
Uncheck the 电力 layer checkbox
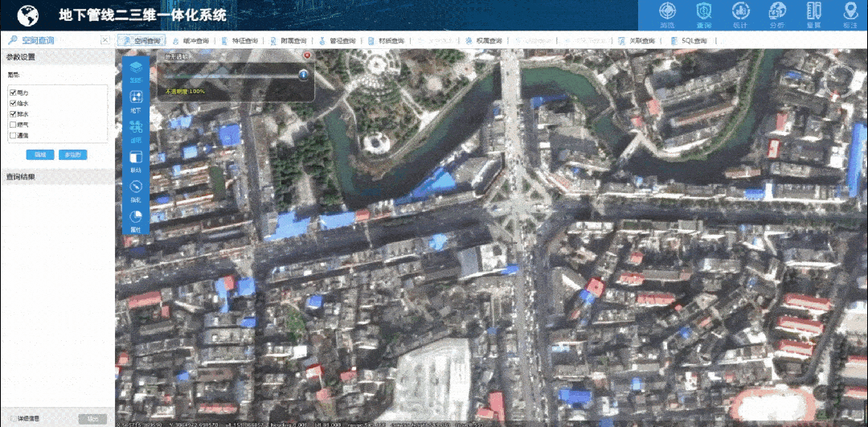[x=13, y=93]
